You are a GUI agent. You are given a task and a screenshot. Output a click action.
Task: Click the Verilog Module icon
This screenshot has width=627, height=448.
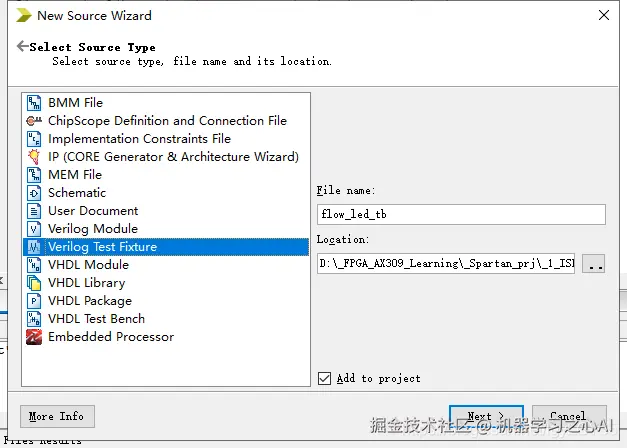(34, 229)
